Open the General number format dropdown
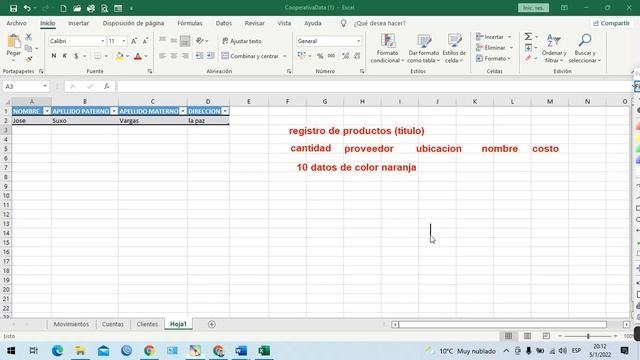This screenshot has width=640, height=360. (x=358, y=41)
